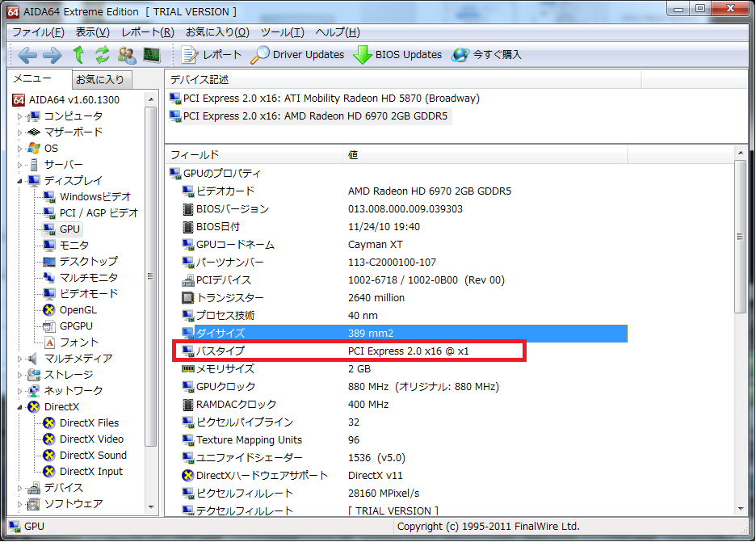Select the マルチモニタ tree item
756x542 pixels.
88,278
